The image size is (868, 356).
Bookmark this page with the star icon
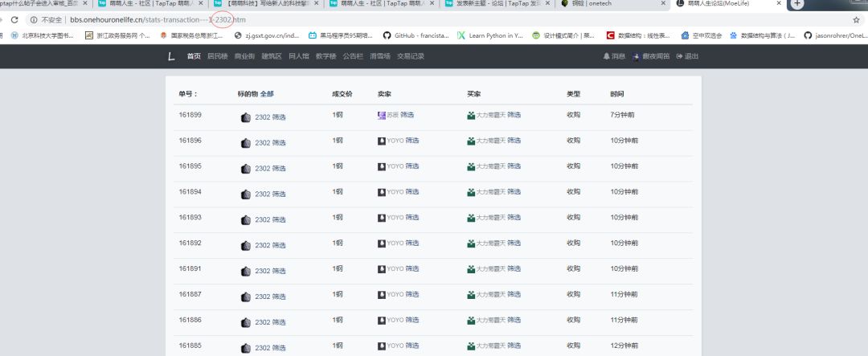coord(855,19)
